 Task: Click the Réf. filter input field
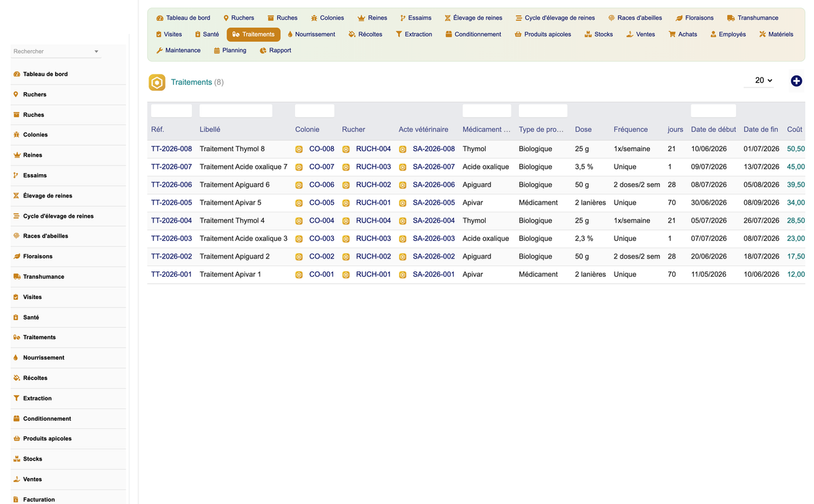(172, 111)
